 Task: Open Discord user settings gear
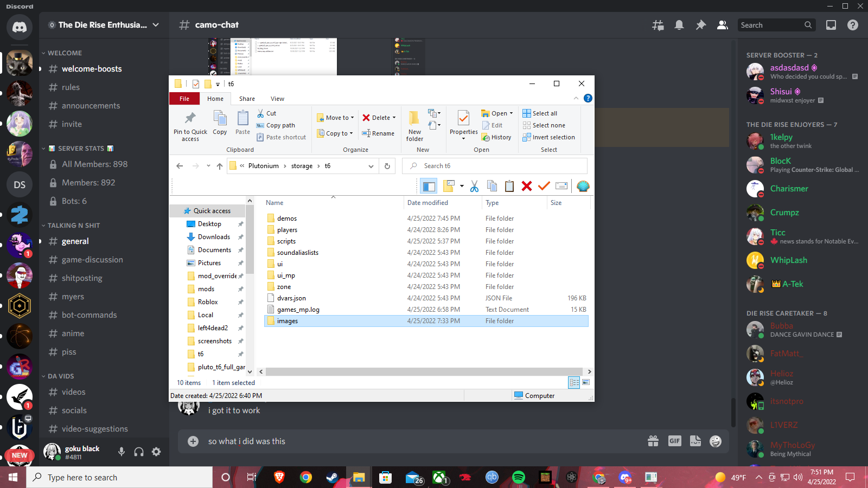tap(156, 452)
